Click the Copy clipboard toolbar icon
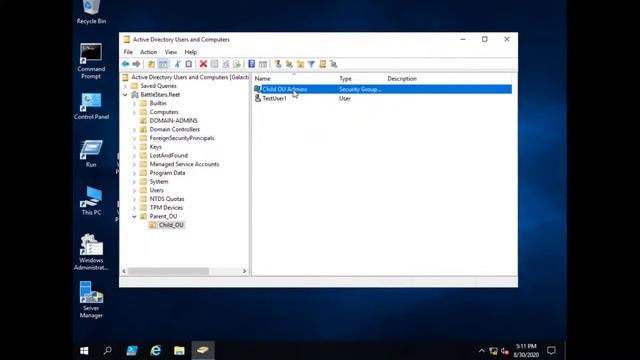This screenshot has height=360, width=640. click(x=189, y=64)
